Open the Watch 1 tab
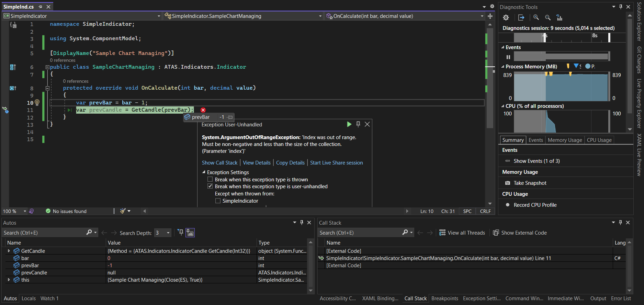644x305 pixels. [49, 298]
